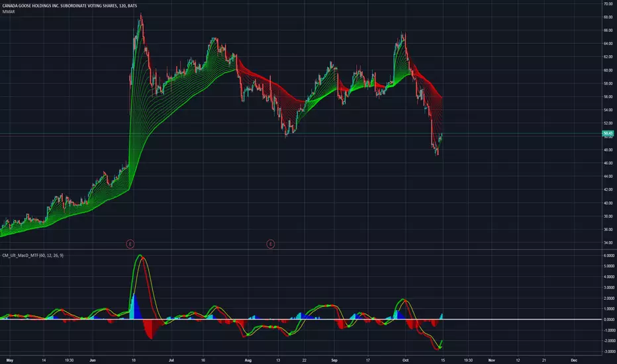Click the Dec label on time axis
Image resolution: width=617 pixels, height=364 pixels.
pos(574,360)
